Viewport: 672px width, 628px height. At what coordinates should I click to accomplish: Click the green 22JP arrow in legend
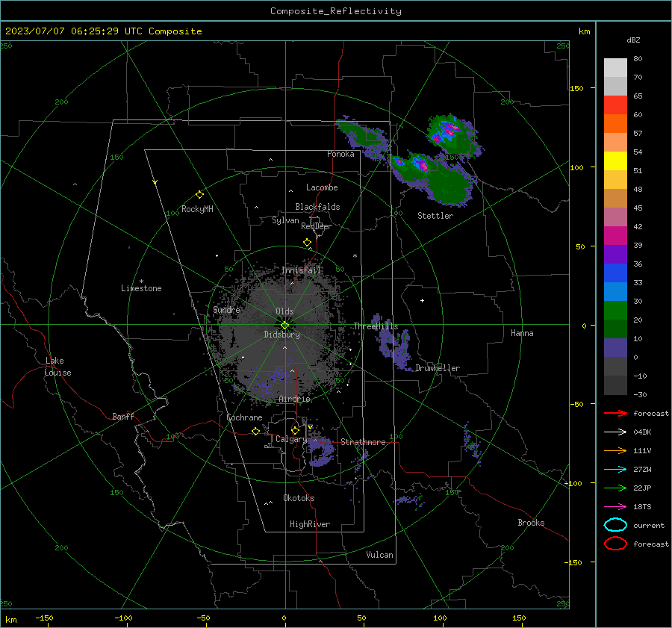(615, 488)
